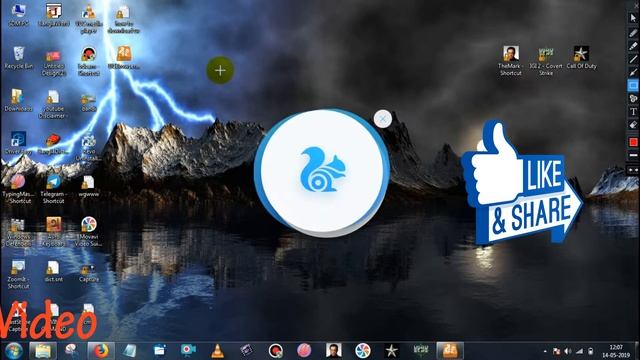Select the Capture desktop icon
The width and height of the screenshot is (640, 360).
(89, 273)
